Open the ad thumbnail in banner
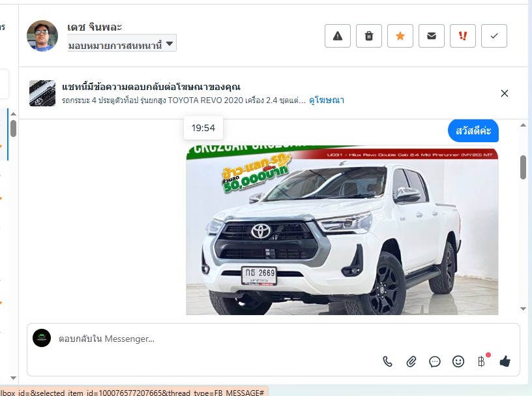Image resolution: width=532 pixels, height=396 pixels. 42,93
